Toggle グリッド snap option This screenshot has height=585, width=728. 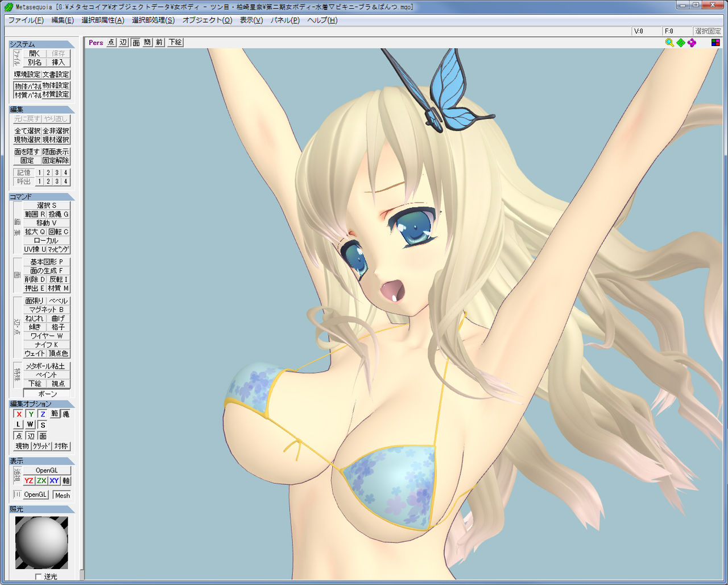(41, 446)
